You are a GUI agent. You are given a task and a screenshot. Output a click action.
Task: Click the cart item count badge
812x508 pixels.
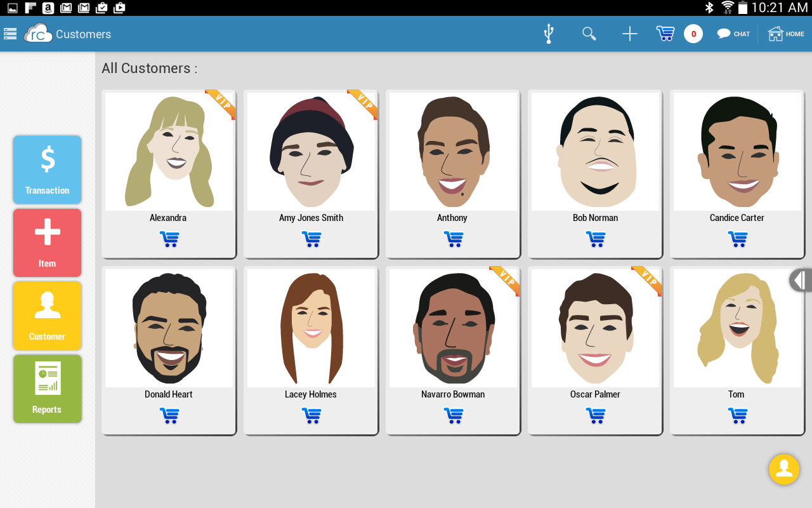click(x=693, y=34)
